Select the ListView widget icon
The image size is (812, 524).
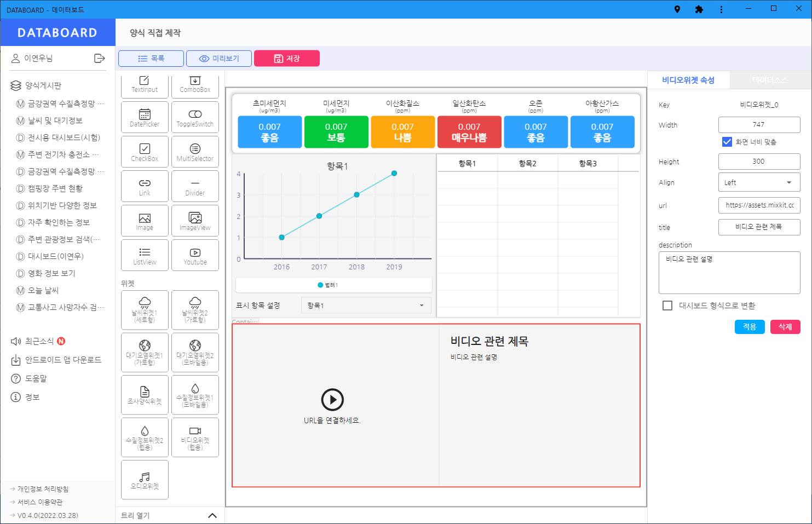click(145, 255)
